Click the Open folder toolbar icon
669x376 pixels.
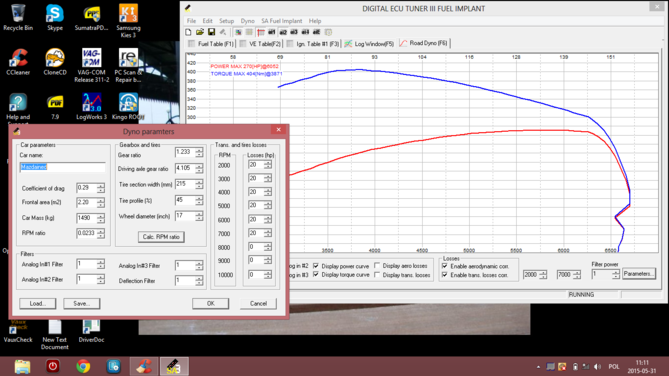(200, 32)
